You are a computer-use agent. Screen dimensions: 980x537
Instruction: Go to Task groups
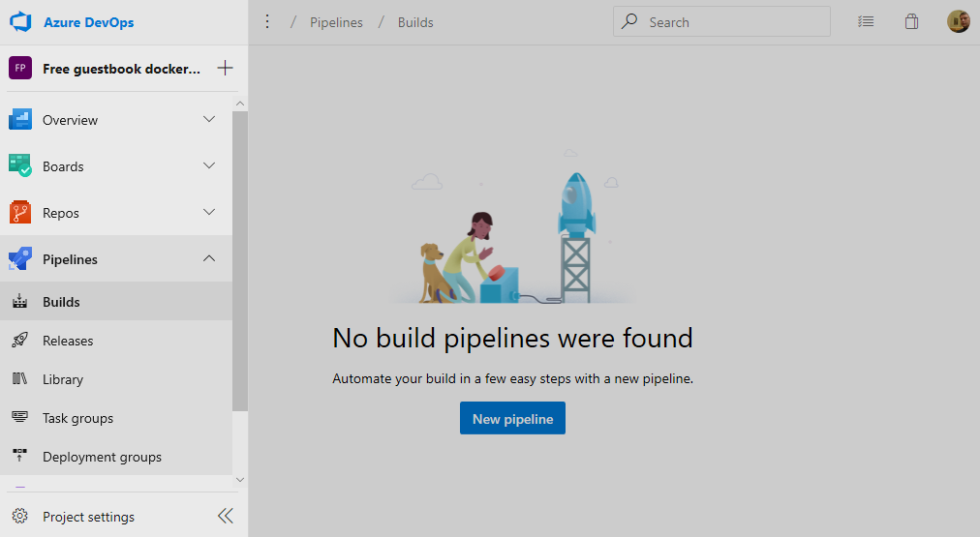coord(77,418)
